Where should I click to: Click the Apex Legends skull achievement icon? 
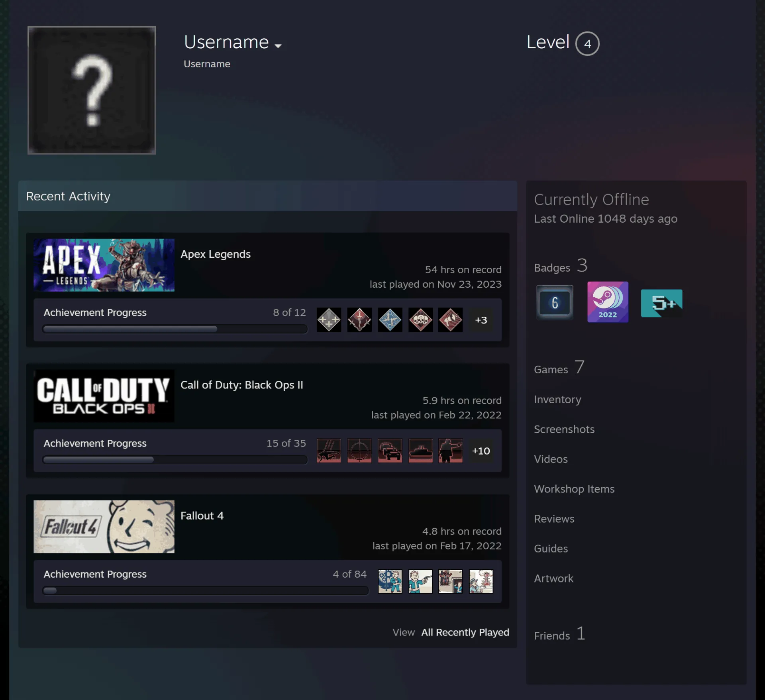pos(420,320)
